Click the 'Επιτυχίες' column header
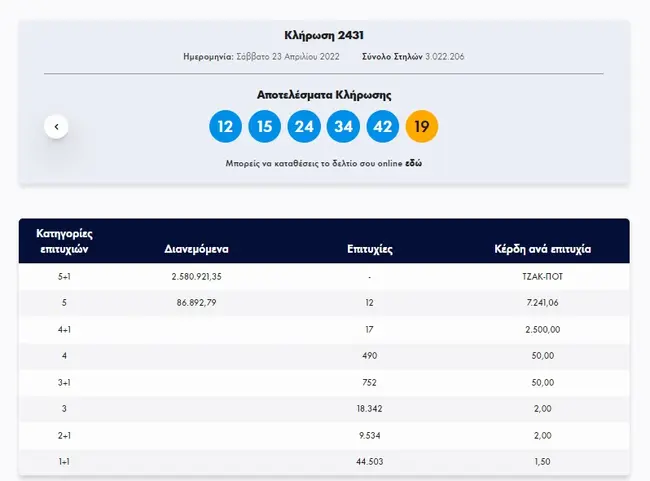The image size is (650, 481). 369,249
